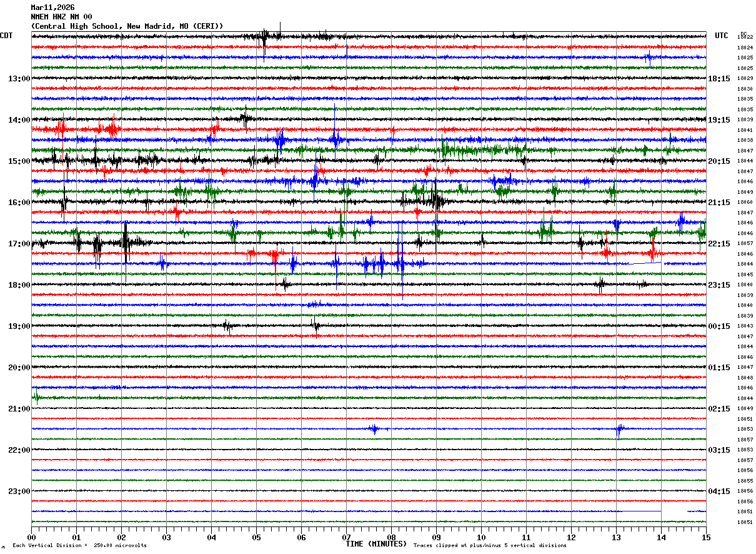Select minute 07 on the bottom axis
The image size is (756, 554).
click(x=346, y=538)
